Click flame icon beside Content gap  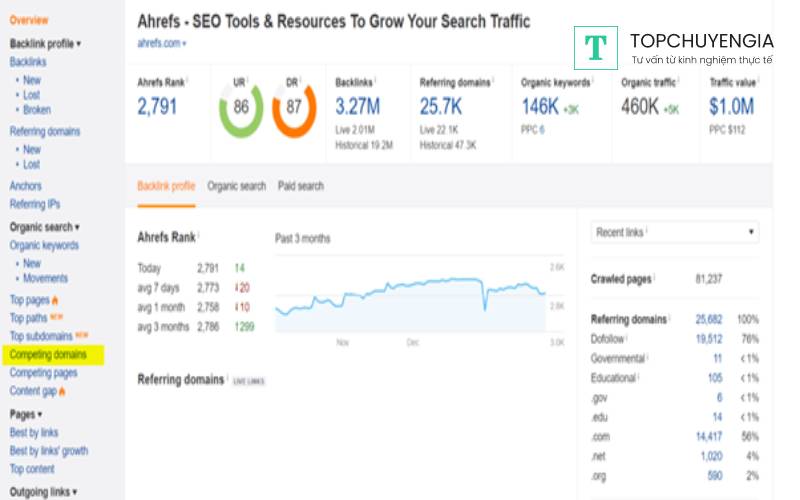click(63, 391)
